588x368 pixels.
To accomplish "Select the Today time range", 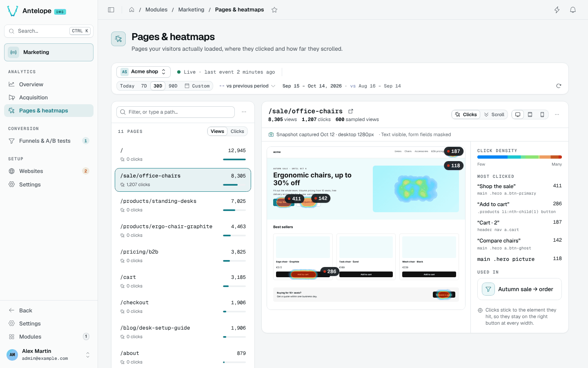I will tap(127, 86).
